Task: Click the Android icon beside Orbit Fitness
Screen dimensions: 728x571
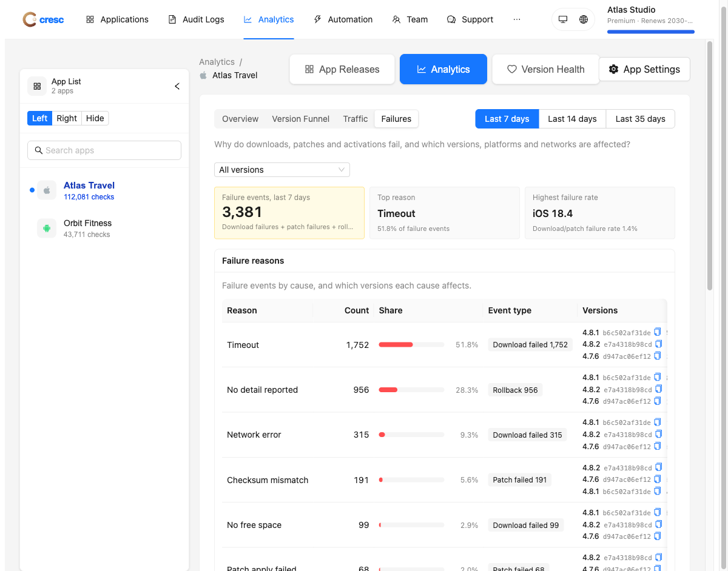Action: pyautogui.click(x=47, y=228)
